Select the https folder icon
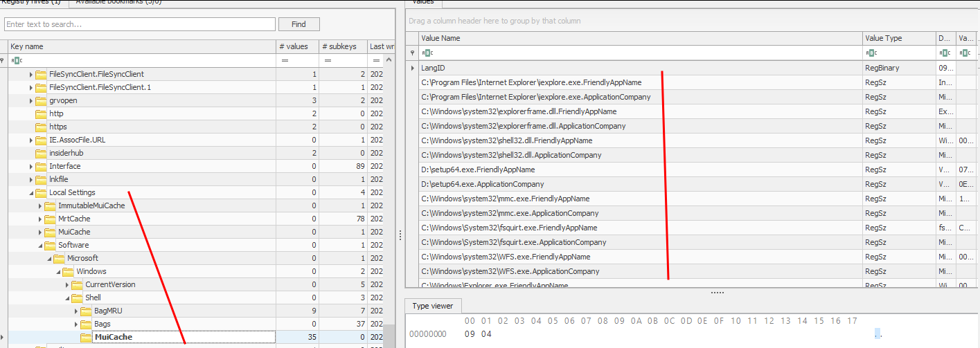 (41, 127)
